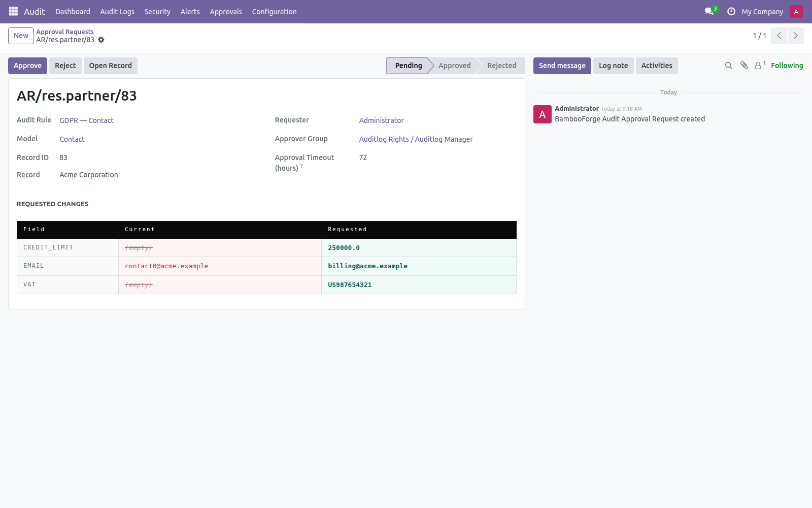Select the Approved status stage
This screenshot has height=508, width=812.
455,66
